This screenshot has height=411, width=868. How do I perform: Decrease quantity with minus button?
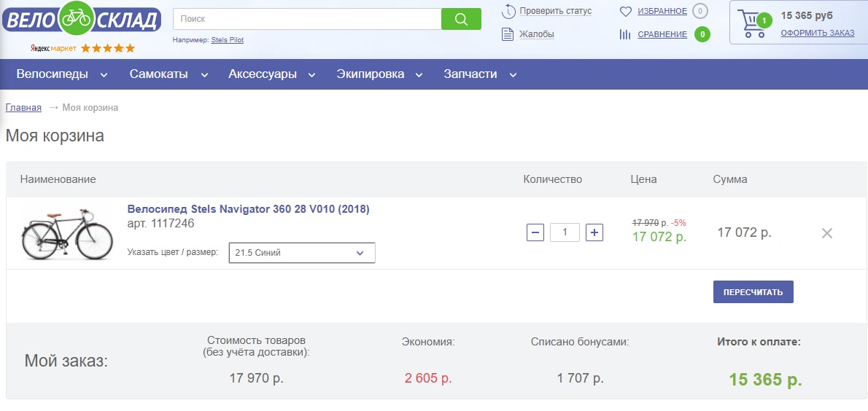pos(535,233)
